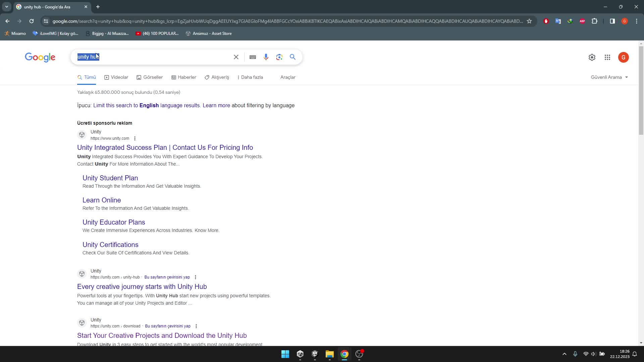Switch to Görseller tab
Viewport: 644px width, 362px height.
point(150,77)
